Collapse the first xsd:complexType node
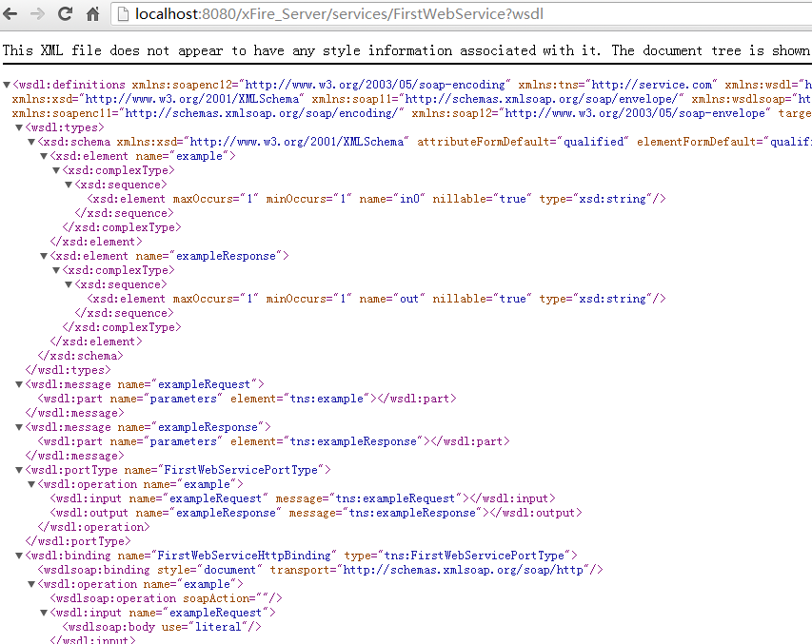The width and height of the screenshot is (812, 644). pyautogui.click(x=55, y=170)
